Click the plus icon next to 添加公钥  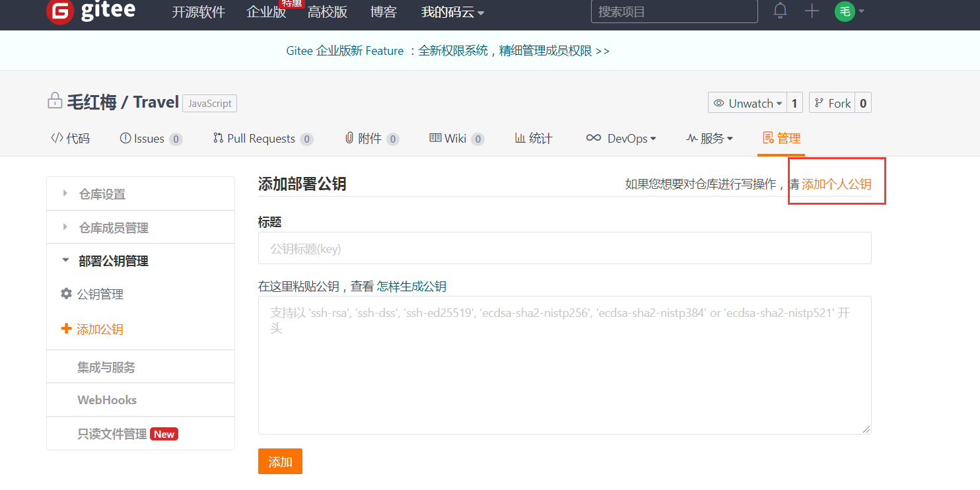66,328
